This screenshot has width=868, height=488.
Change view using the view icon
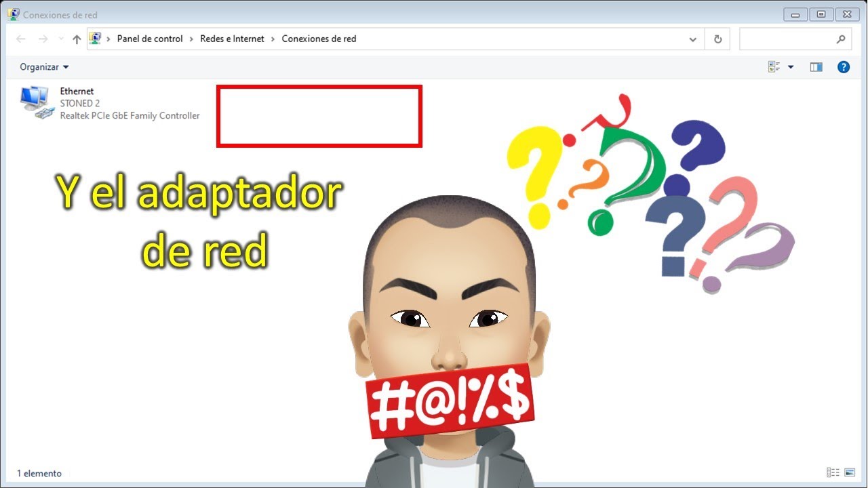(774, 67)
